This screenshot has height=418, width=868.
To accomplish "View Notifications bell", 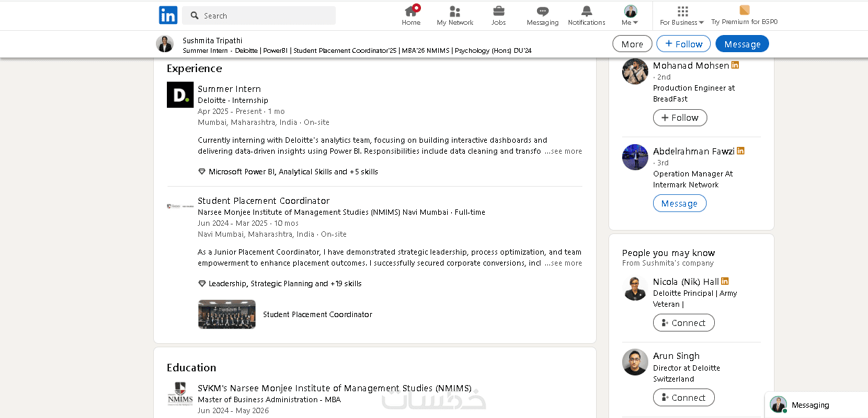I will (586, 15).
